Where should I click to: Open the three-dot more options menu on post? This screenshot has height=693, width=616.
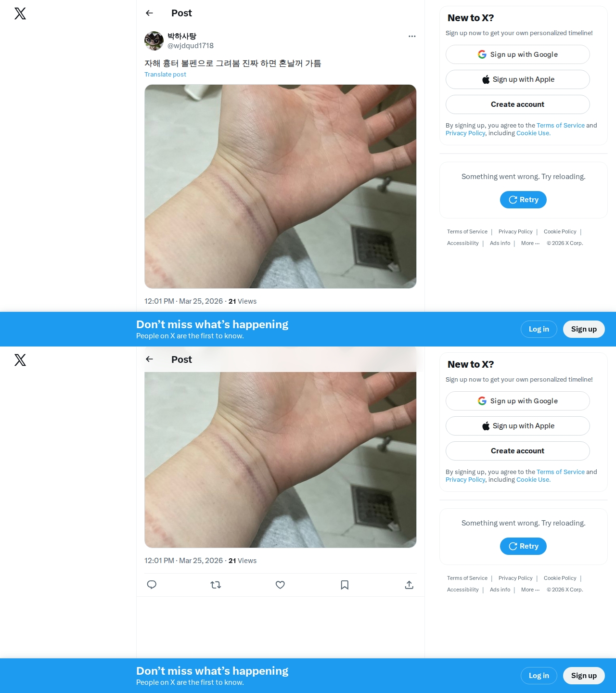(412, 36)
